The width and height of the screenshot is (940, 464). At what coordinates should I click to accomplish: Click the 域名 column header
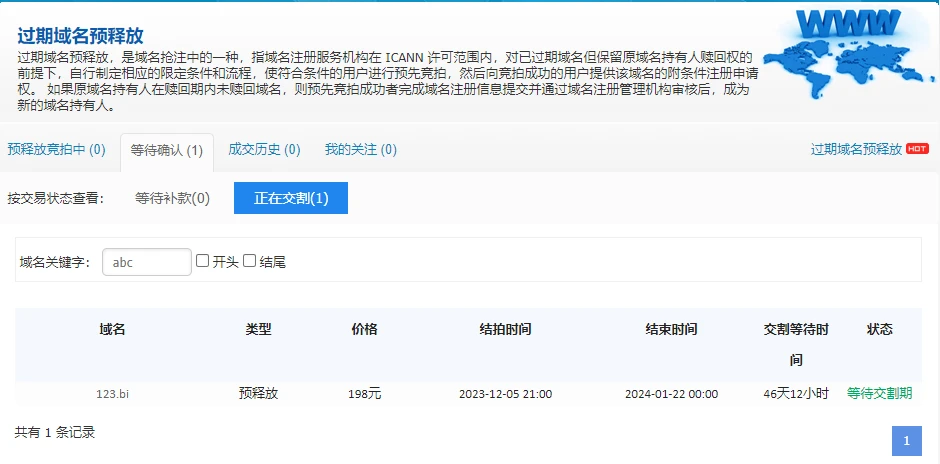tap(112, 329)
